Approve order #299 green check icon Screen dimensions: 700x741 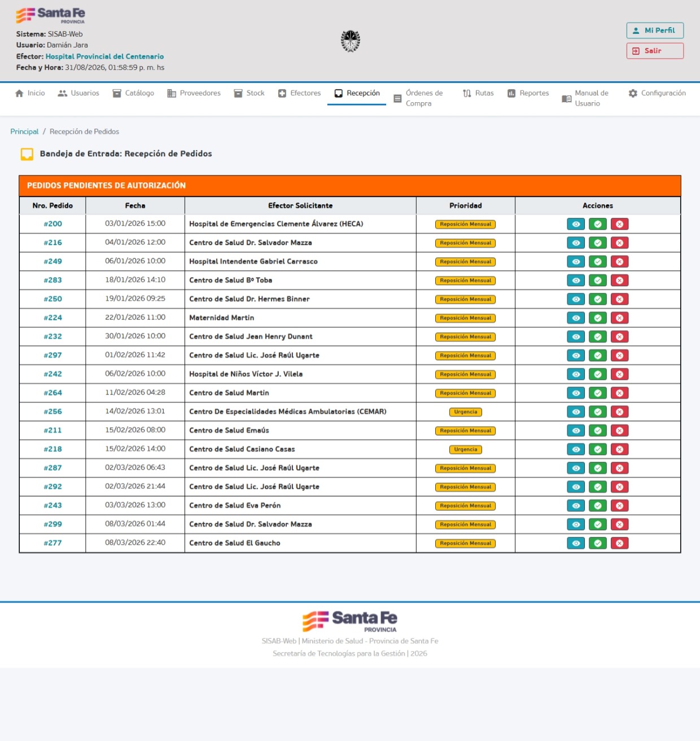[x=598, y=525]
